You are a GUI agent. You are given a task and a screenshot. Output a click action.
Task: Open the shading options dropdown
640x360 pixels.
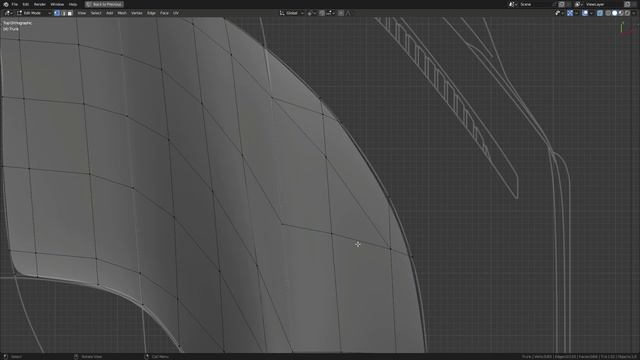click(634, 13)
